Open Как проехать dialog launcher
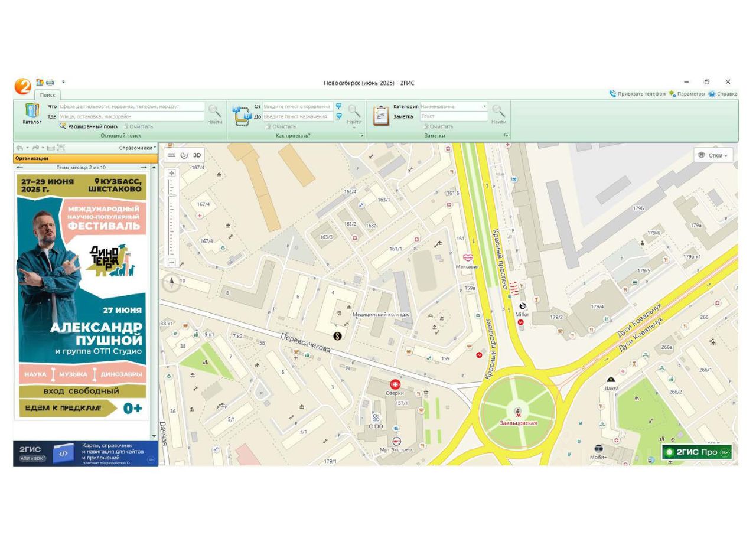Viewport: 756px width, 535px height. 361,136
